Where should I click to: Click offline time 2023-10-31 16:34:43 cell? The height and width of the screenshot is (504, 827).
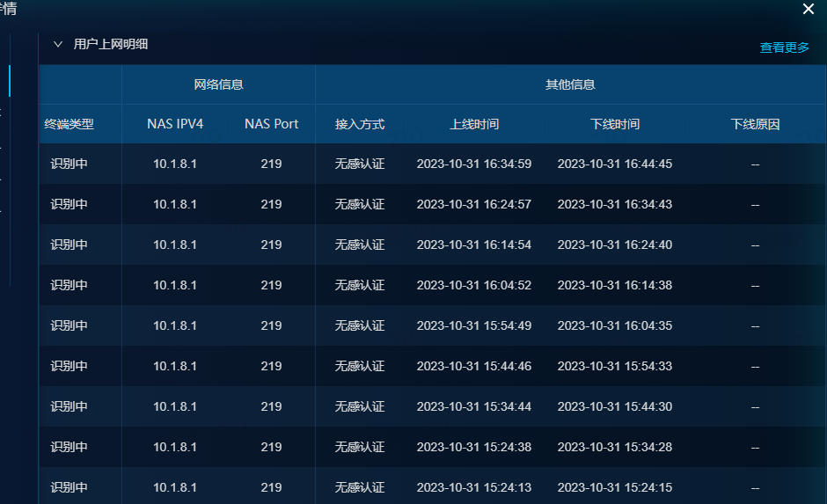tap(615, 205)
